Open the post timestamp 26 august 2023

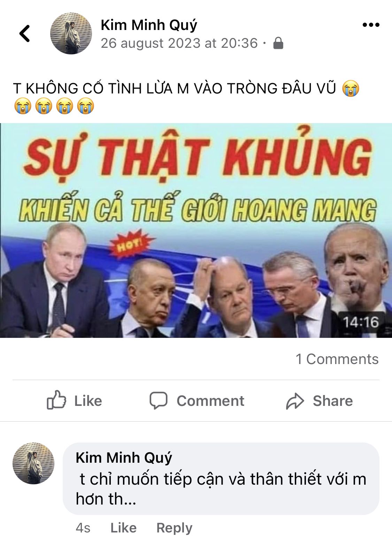[179, 43]
